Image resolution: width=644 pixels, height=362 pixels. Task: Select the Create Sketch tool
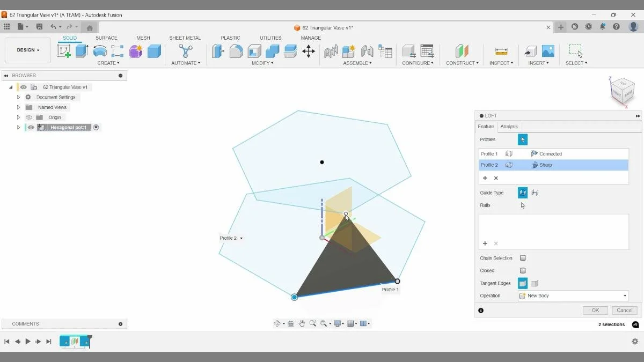click(x=63, y=51)
